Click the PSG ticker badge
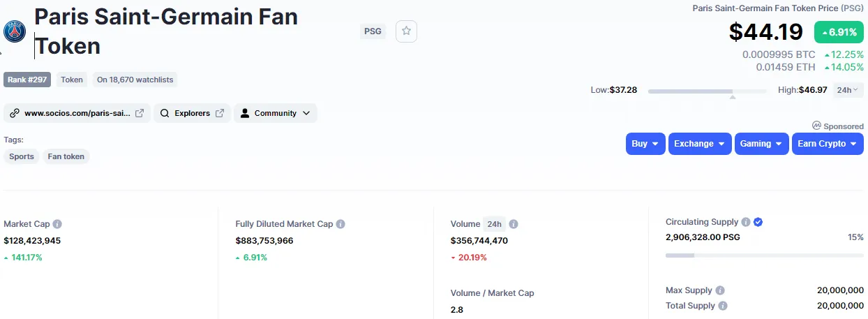This screenshot has width=868, height=319. (373, 31)
